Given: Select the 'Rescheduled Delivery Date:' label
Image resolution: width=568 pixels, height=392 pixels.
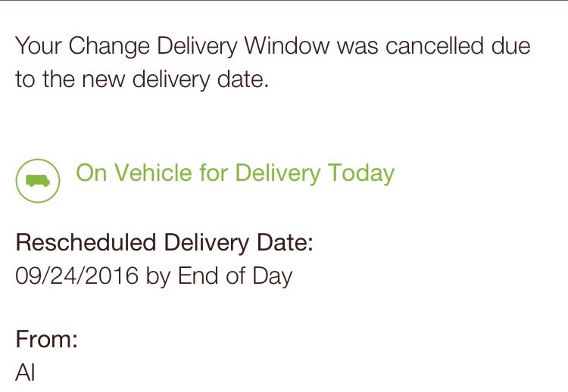Looking at the screenshot, I should coord(164,244).
